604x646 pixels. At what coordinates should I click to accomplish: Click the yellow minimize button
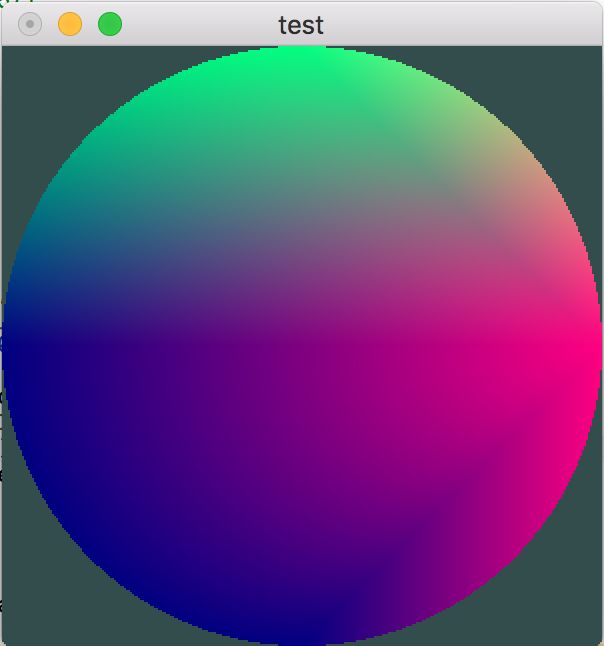click(70, 24)
